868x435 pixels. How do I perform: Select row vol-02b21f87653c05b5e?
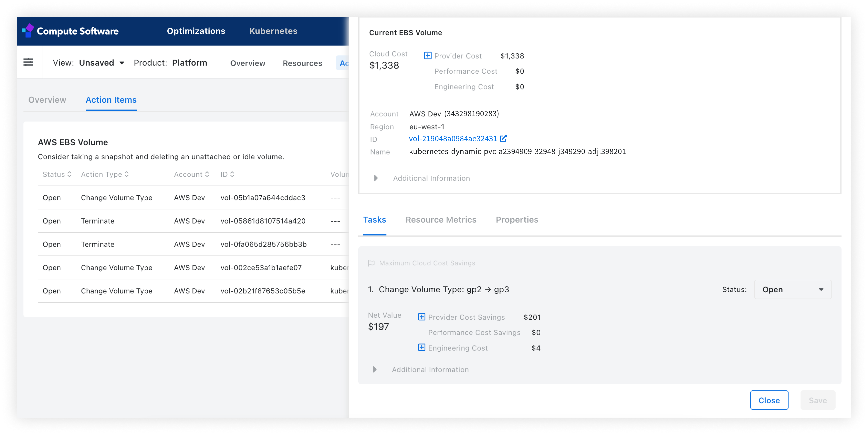(x=193, y=291)
